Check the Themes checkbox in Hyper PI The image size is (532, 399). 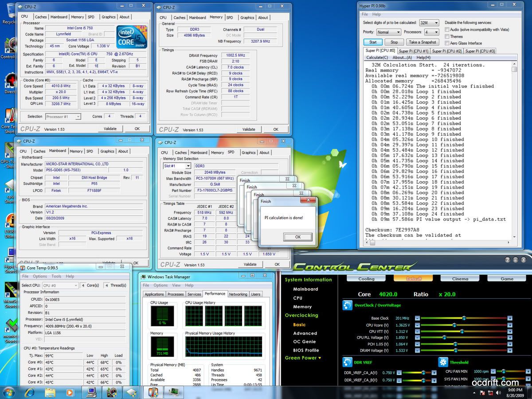click(x=447, y=36)
